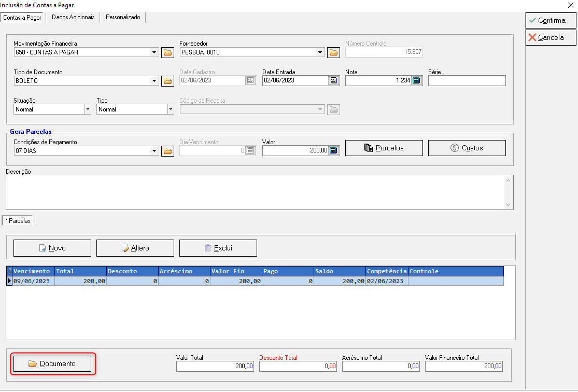578x392 pixels.
Task: Click Valor Fin column header
Action: click(x=236, y=271)
